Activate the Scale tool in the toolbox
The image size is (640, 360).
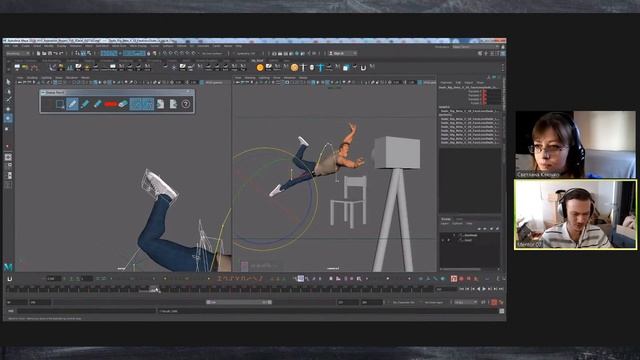[8, 129]
